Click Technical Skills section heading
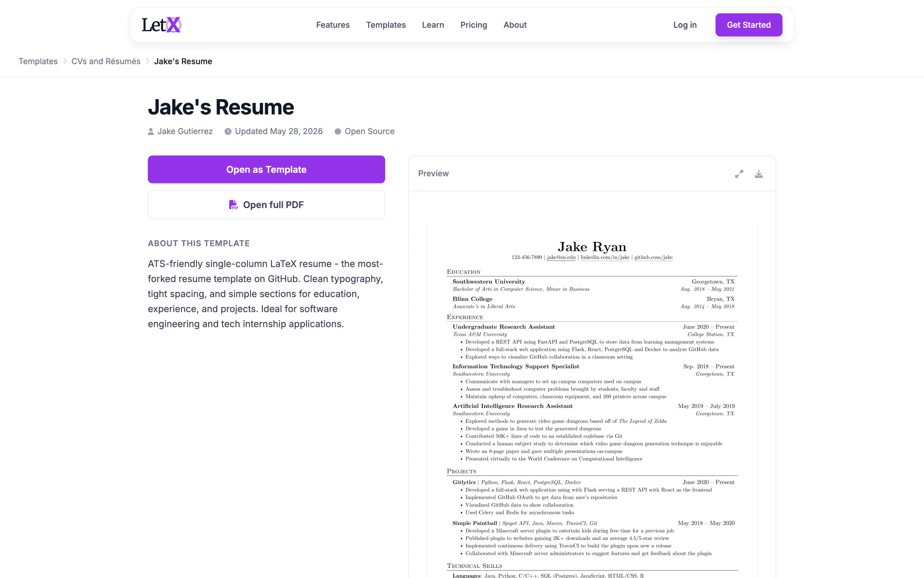924x578 pixels. tap(474, 566)
